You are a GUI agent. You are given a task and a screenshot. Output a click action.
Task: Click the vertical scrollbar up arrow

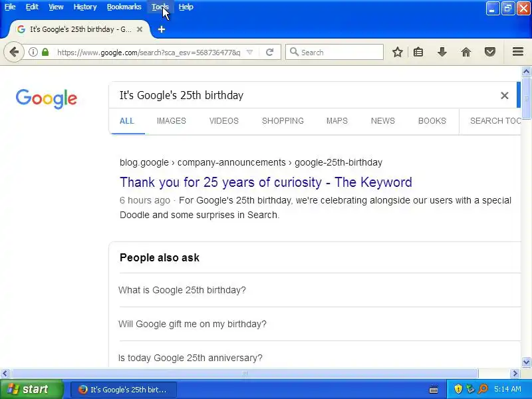526,72
